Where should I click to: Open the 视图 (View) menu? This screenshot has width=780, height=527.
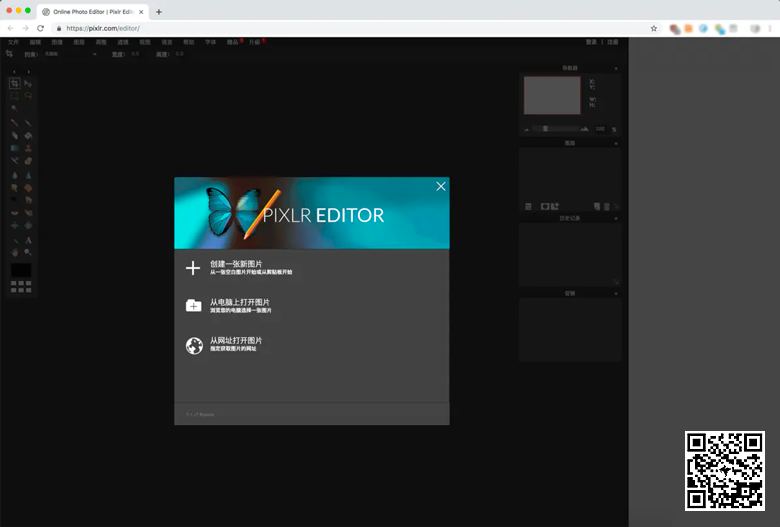click(145, 42)
